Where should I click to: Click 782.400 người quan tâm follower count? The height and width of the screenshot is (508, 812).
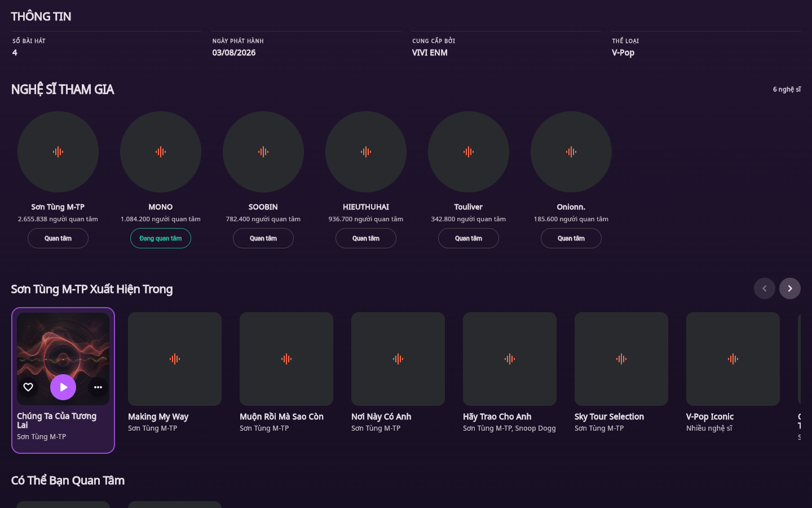tap(263, 219)
